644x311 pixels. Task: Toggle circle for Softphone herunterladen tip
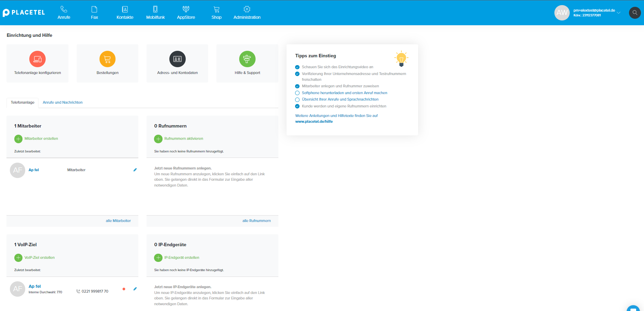(x=297, y=93)
